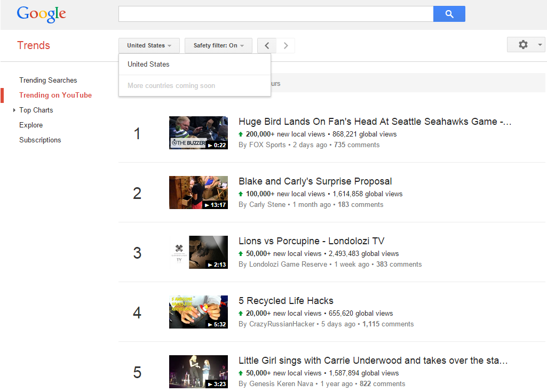This screenshot has width=547, height=392.
Task: Open Blake and Carly's Surprise Proposal title
Action: 315,181
